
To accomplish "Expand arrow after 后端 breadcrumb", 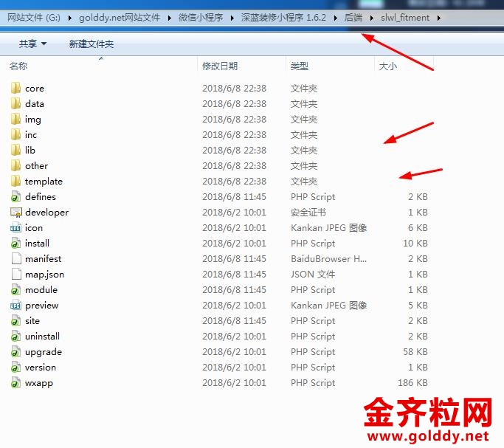I will (x=372, y=18).
